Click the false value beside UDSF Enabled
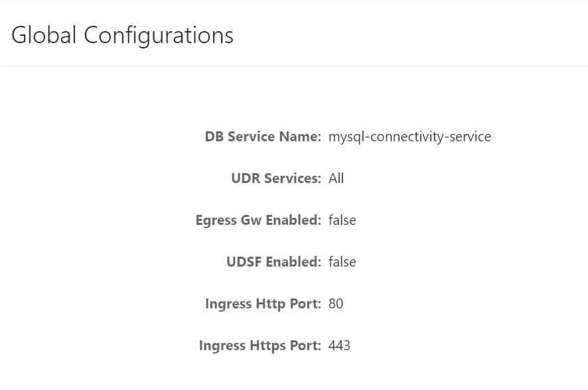This screenshot has height=390, width=588. 342,262
